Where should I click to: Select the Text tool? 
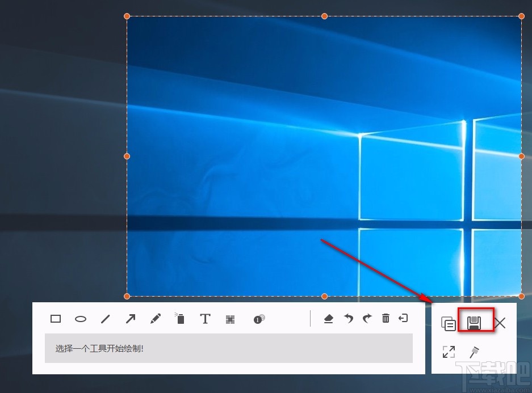[x=205, y=319]
